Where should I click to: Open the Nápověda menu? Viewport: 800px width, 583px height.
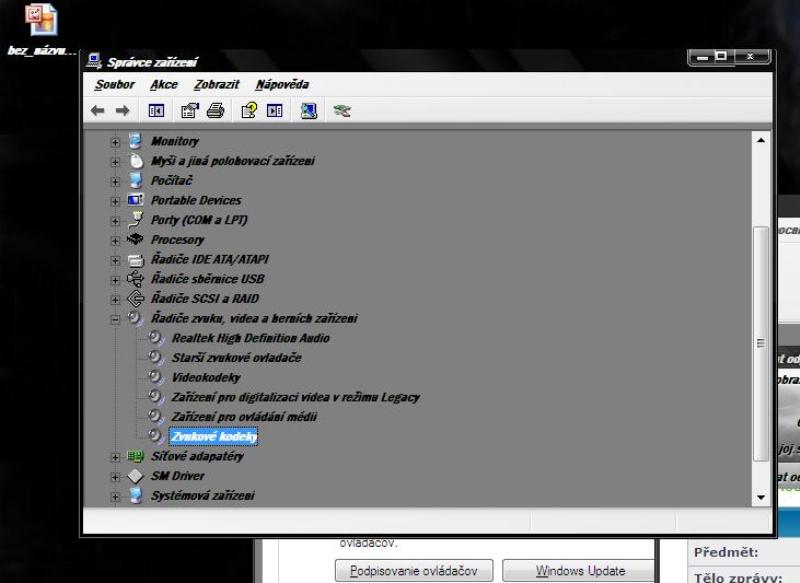click(282, 85)
